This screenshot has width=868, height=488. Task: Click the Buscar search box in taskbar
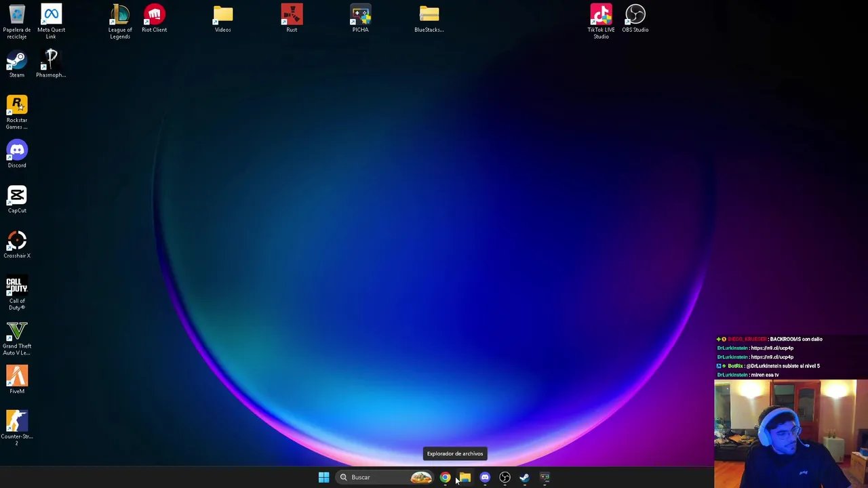pyautogui.click(x=386, y=477)
